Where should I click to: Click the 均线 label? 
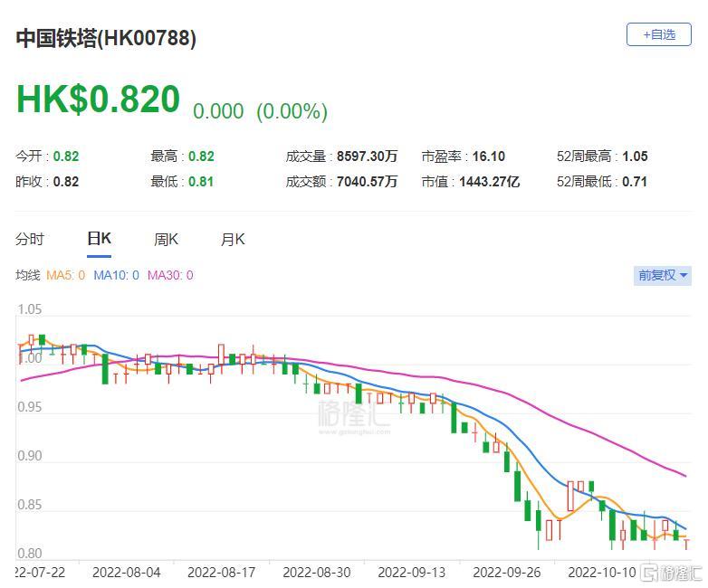coord(28,275)
